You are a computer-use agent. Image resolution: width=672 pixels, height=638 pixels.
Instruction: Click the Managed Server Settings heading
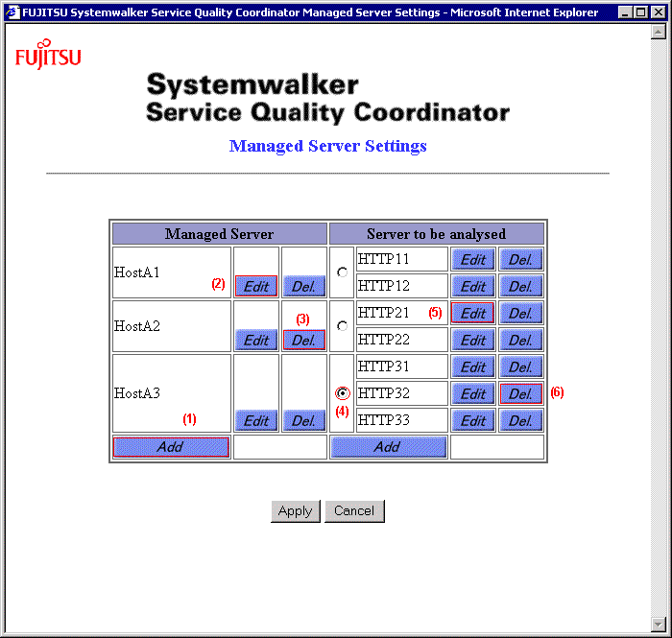point(328,146)
